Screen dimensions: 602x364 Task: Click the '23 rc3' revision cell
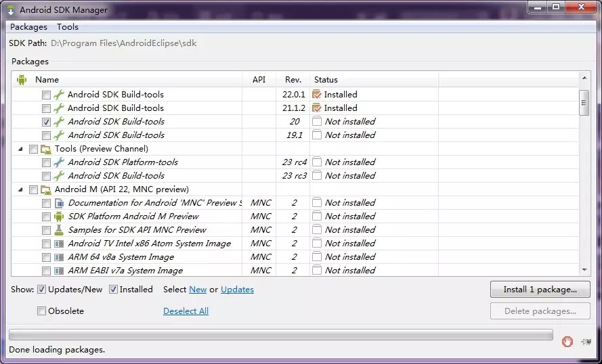point(295,176)
